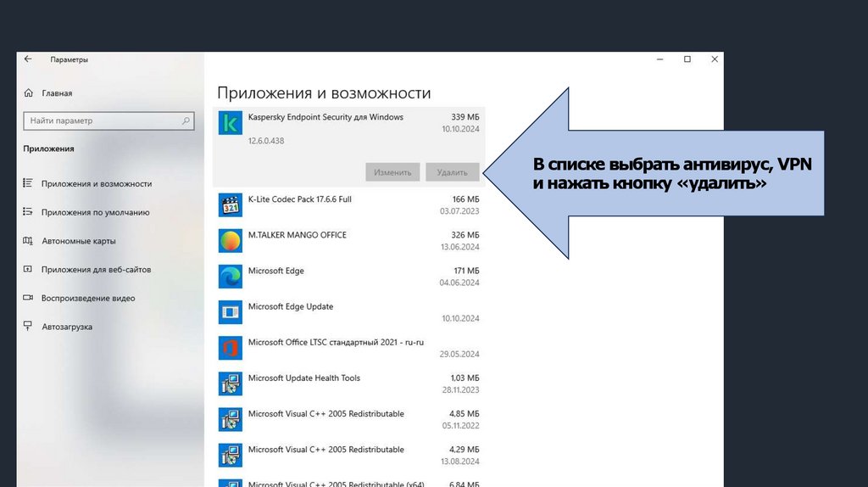Select Microsoft Edge entry name
The height and width of the screenshot is (487, 868).
275,271
